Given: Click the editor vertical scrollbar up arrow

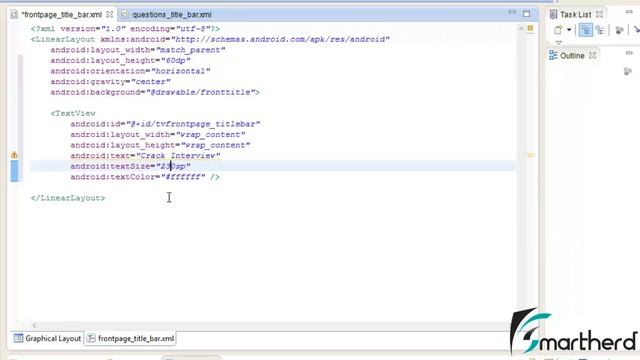Looking at the screenshot, I should click(x=520, y=29).
